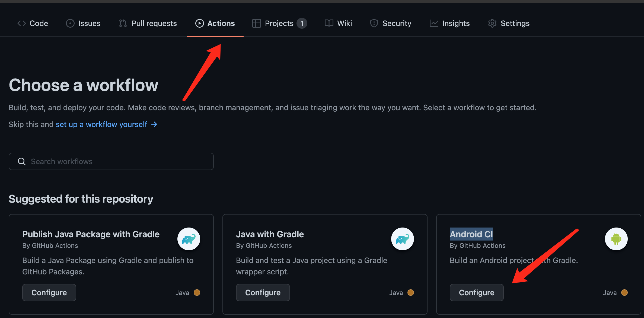Click 'Build an Android project' description
The height and width of the screenshot is (318, 644).
[x=514, y=260]
